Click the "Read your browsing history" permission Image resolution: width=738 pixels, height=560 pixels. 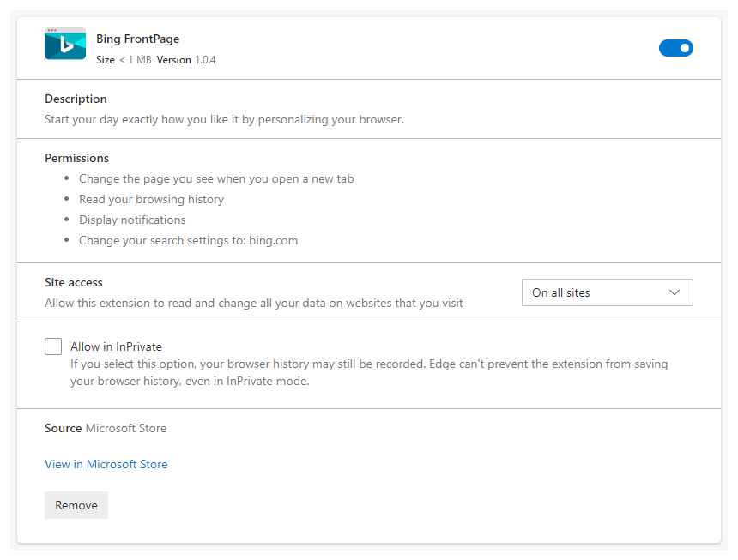[x=151, y=199]
